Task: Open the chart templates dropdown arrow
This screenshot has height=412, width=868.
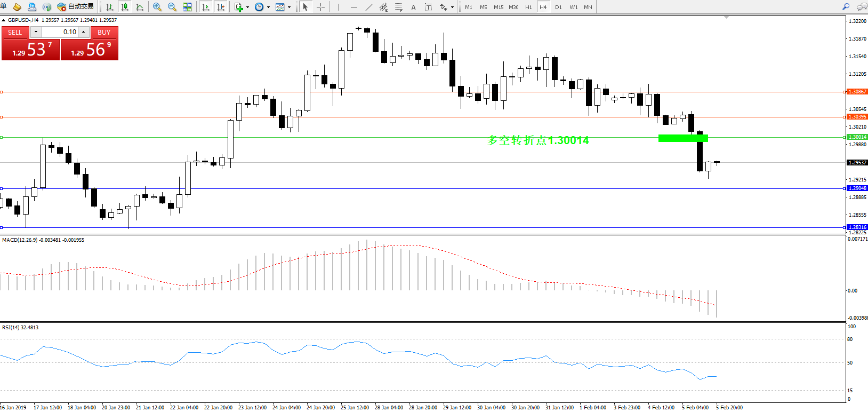Action: pyautogui.click(x=289, y=7)
